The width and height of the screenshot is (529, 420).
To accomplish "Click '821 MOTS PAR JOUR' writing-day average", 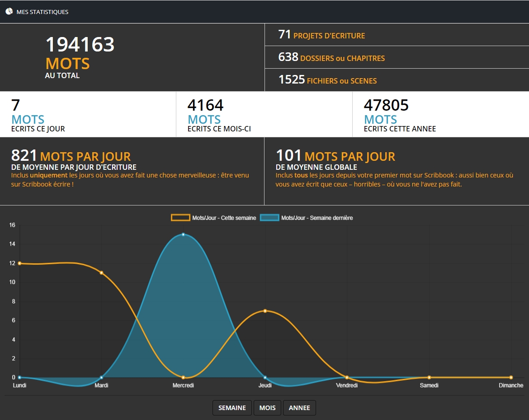I will pyautogui.click(x=71, y=156).
